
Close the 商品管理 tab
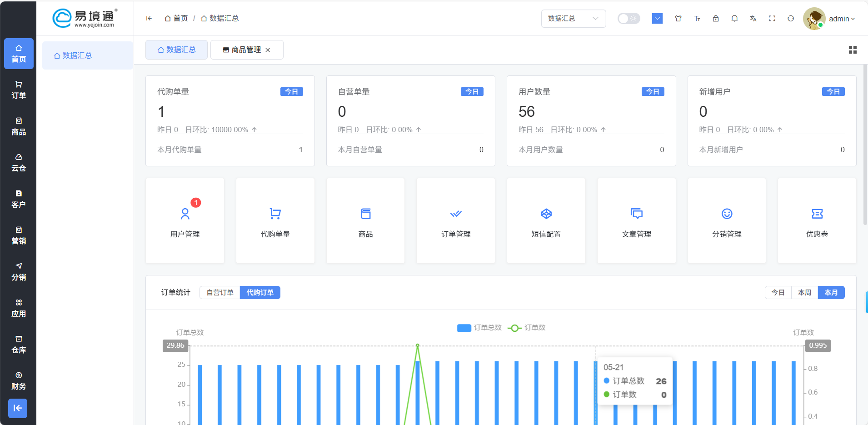click(268, 50)
